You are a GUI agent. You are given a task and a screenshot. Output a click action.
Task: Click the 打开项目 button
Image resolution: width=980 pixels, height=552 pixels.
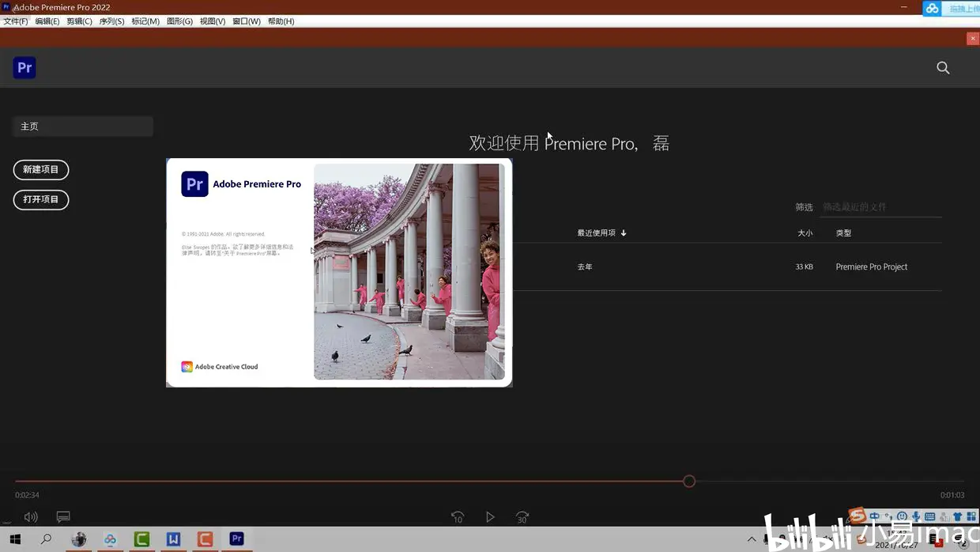click(41, 199)
